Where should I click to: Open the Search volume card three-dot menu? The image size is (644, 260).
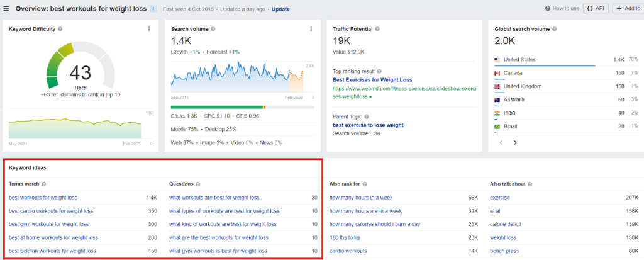(x=311, y=29)
